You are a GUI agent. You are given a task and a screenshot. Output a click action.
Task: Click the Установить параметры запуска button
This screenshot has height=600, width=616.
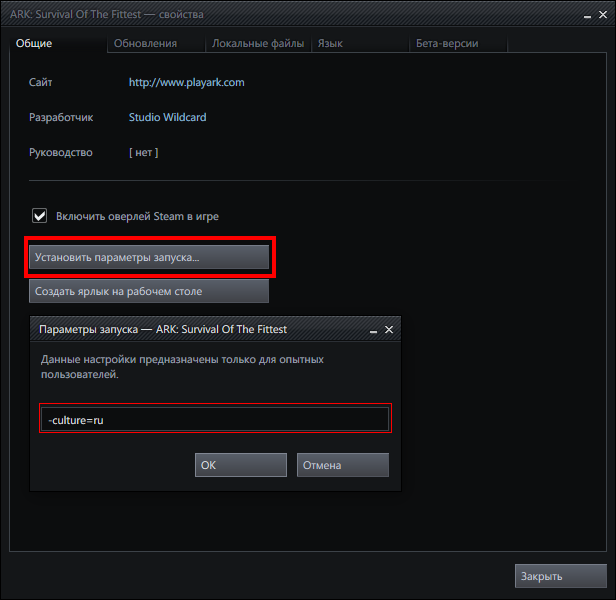pos(149,257)
